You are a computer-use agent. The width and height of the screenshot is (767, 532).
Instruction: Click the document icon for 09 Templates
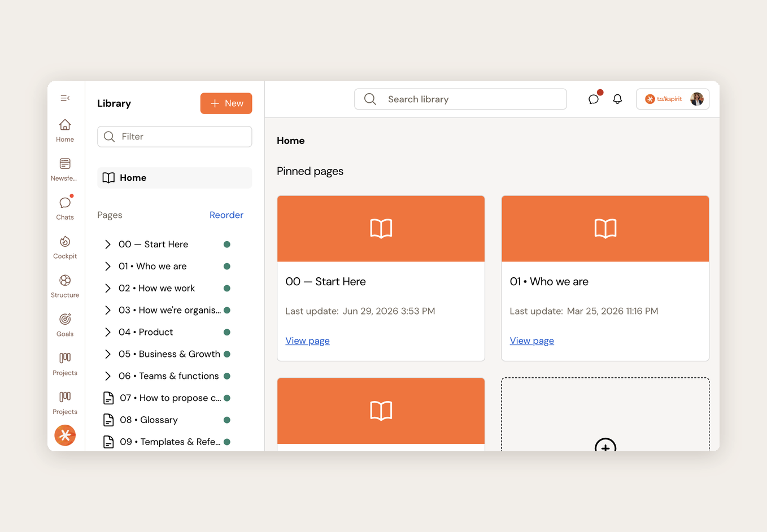tap(108, 442)
